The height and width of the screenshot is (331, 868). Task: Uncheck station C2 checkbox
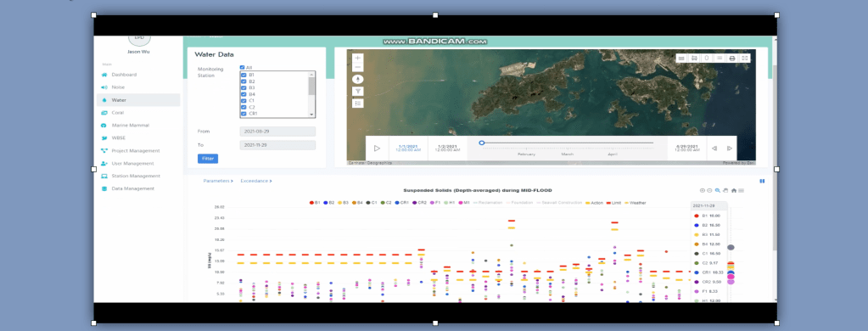[244, 107]
